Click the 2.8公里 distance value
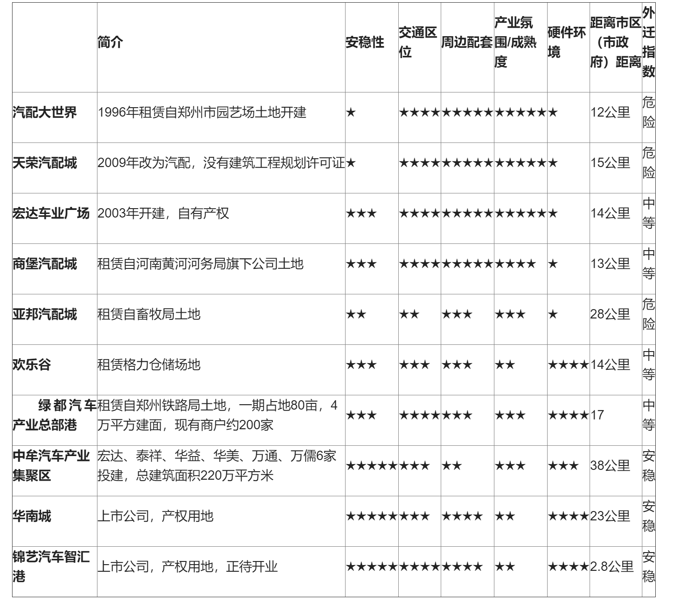This screenshot has width=700, height=599. 612,567
